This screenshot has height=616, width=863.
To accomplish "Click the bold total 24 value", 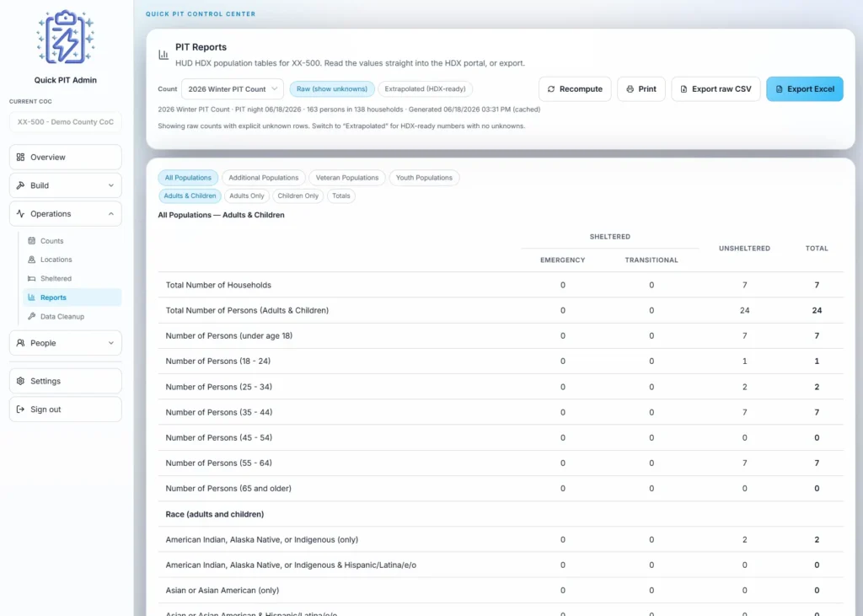I will [x=817, y=310].
